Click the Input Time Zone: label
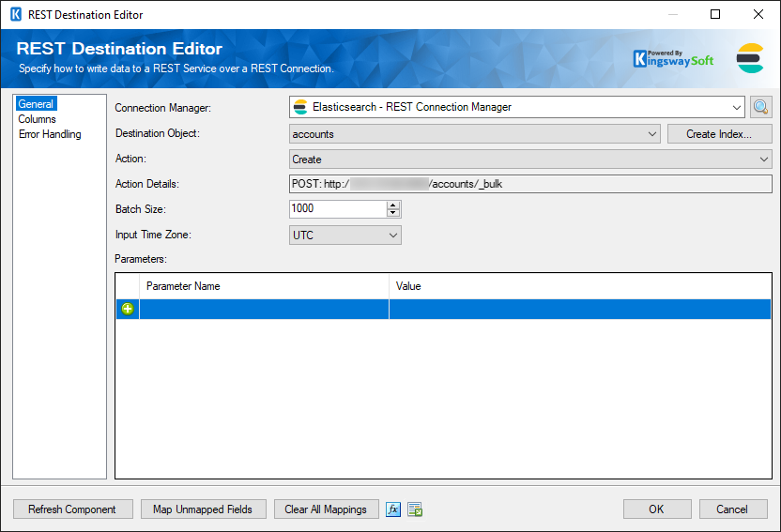 pos(153,235)
